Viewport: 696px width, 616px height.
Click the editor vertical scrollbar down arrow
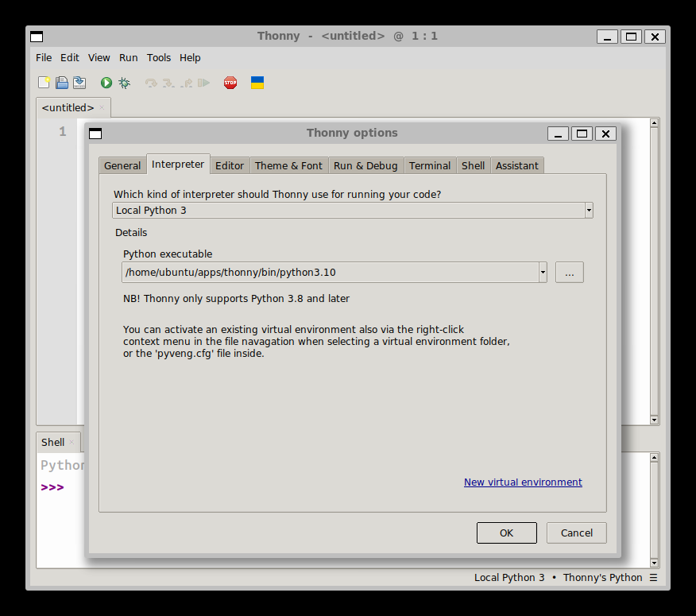pos(655,420)
